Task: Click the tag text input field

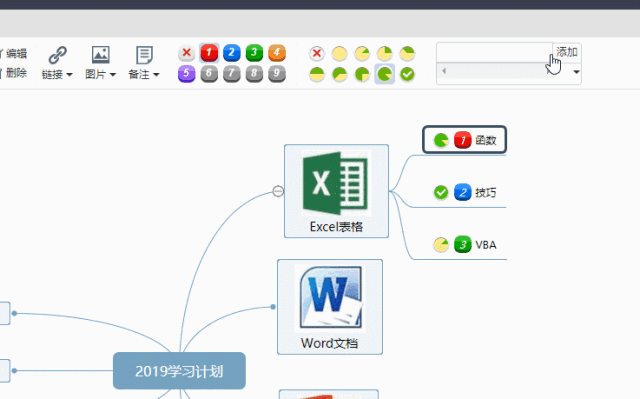Action: click(494, 52)
